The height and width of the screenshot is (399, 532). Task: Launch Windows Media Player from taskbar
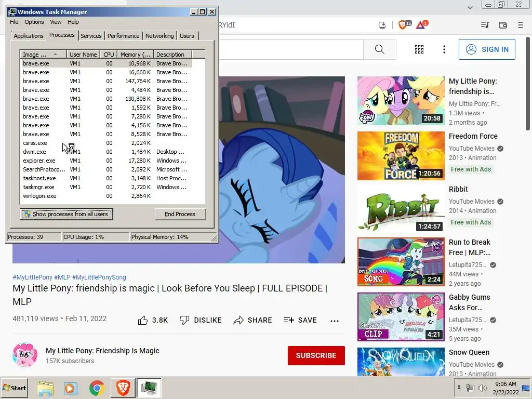click(x=71, y=388)
